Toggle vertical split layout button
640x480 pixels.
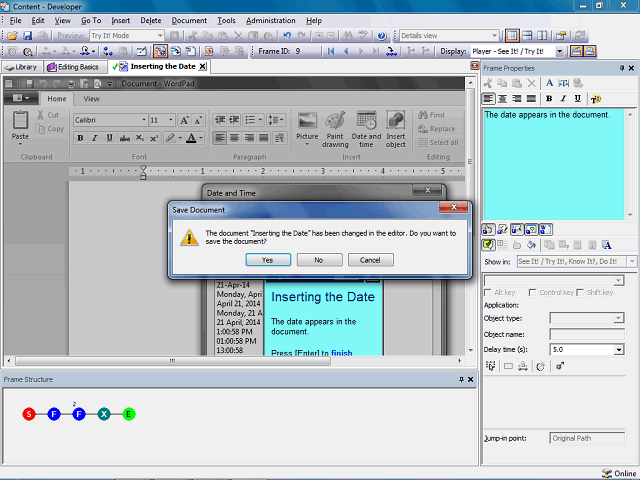point(542,36)
